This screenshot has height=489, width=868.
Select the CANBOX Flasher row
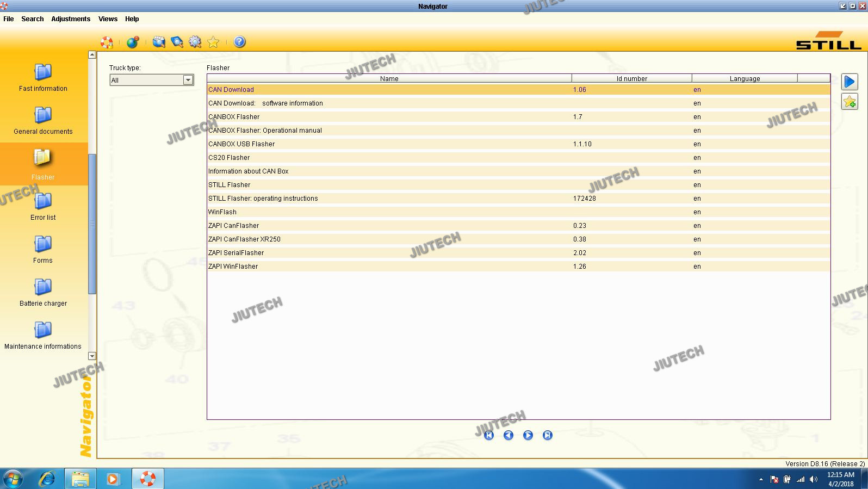tap(518, 117)
